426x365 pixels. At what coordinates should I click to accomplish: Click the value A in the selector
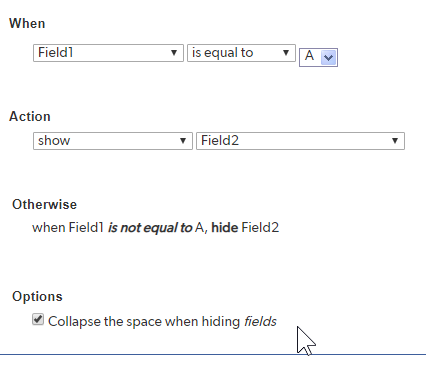(309, 56)
